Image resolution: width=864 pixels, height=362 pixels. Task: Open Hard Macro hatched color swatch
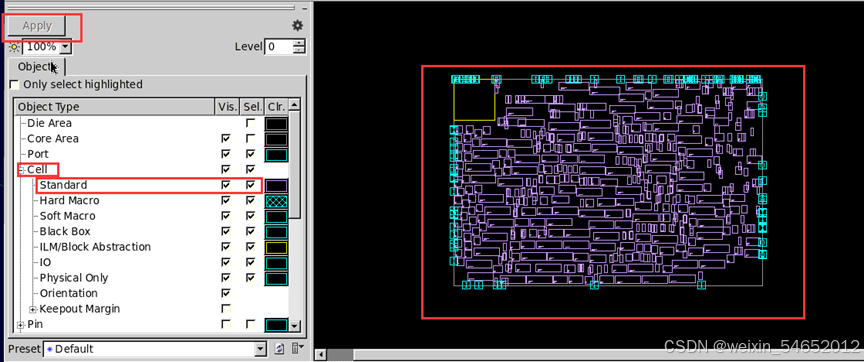tap(277, 201)
